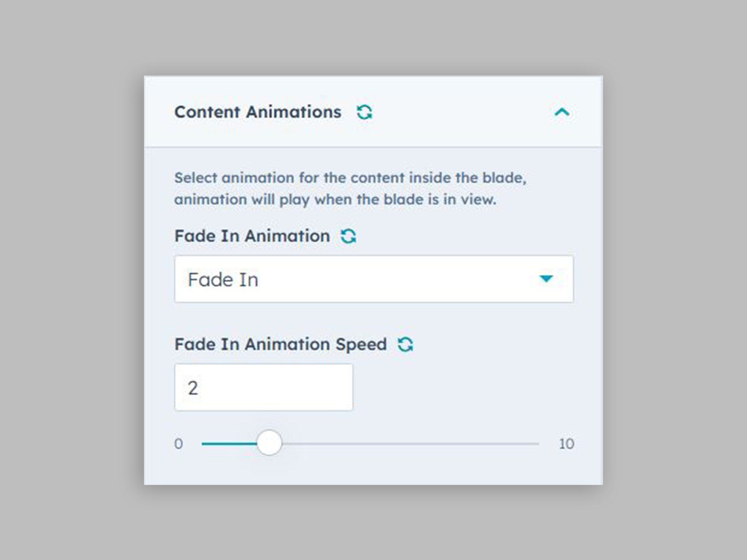
Task: Click the circular refresh arrows by the panel title
Action: (365, 112)
